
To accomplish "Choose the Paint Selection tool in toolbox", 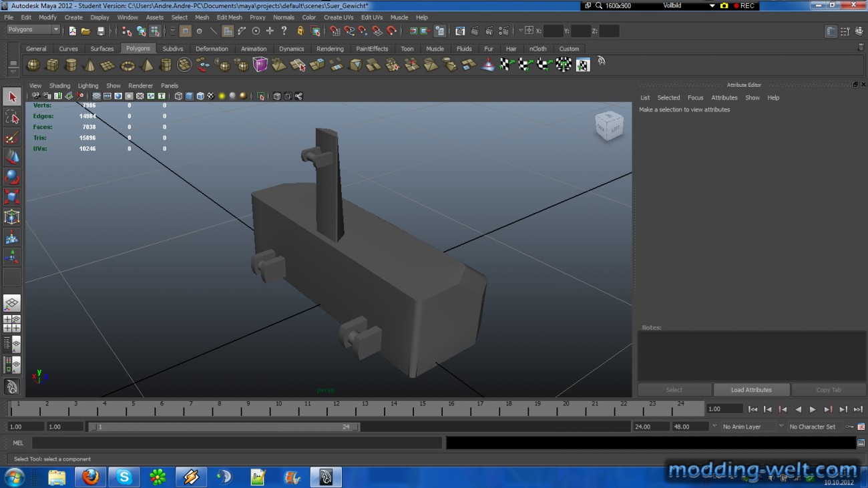I will [x=12, y=138].
